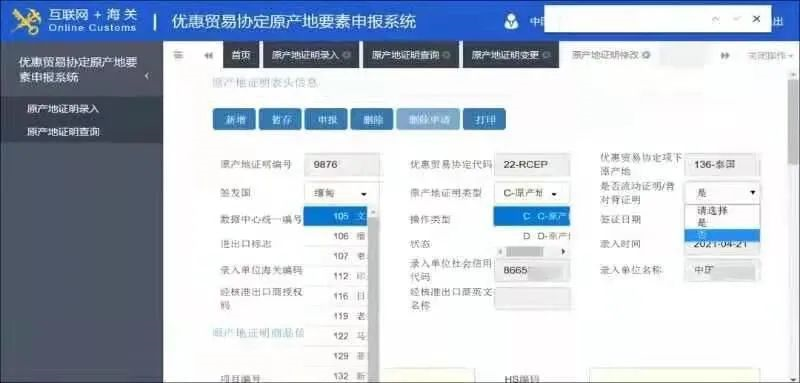Close the 原产地证明查询 tab via its x icon

point(446,55)
